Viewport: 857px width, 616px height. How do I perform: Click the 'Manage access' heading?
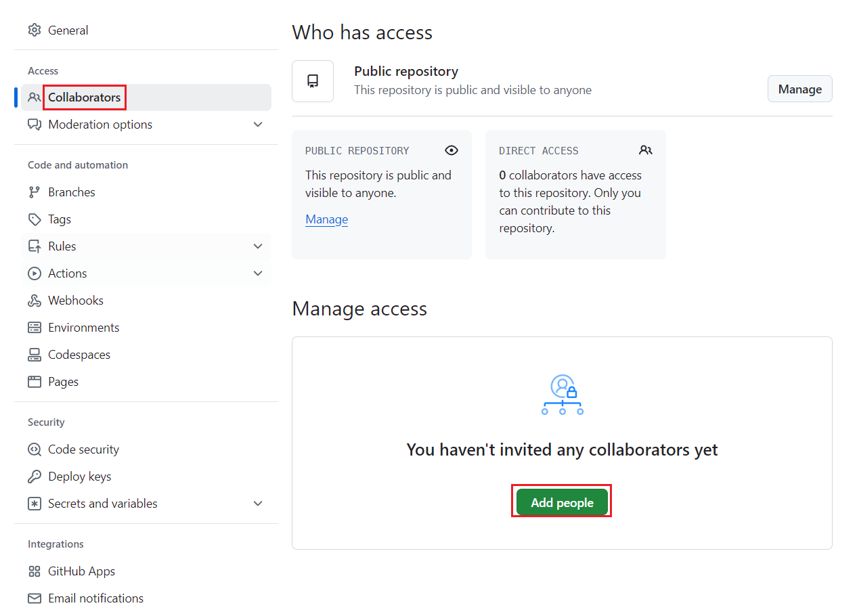click(359, 309)
